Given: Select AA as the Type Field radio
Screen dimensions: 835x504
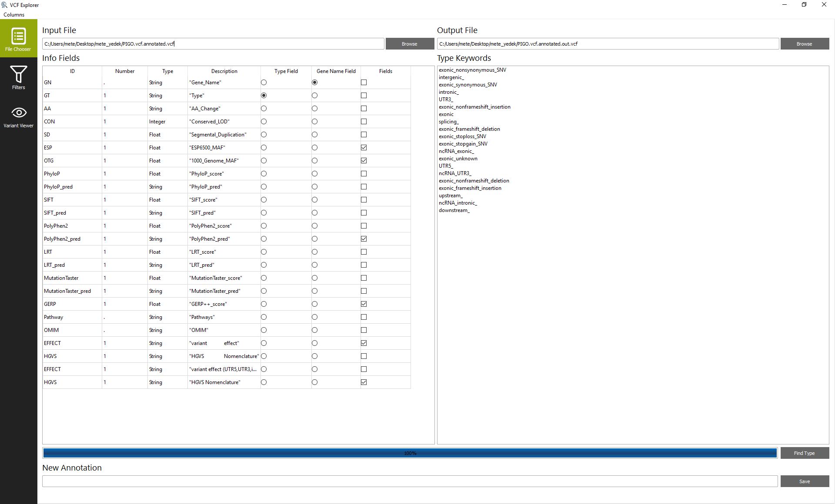Looking at the screenshot, I should 264,109.
